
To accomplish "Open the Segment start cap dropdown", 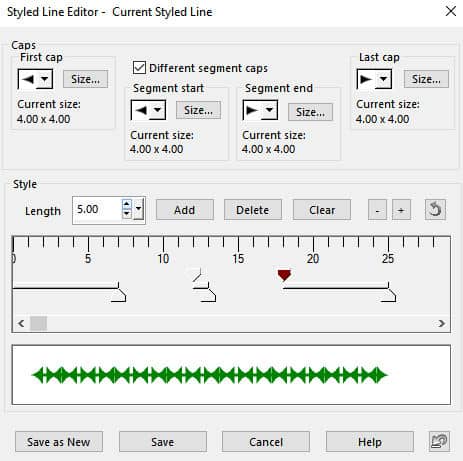I will [157, 110].
